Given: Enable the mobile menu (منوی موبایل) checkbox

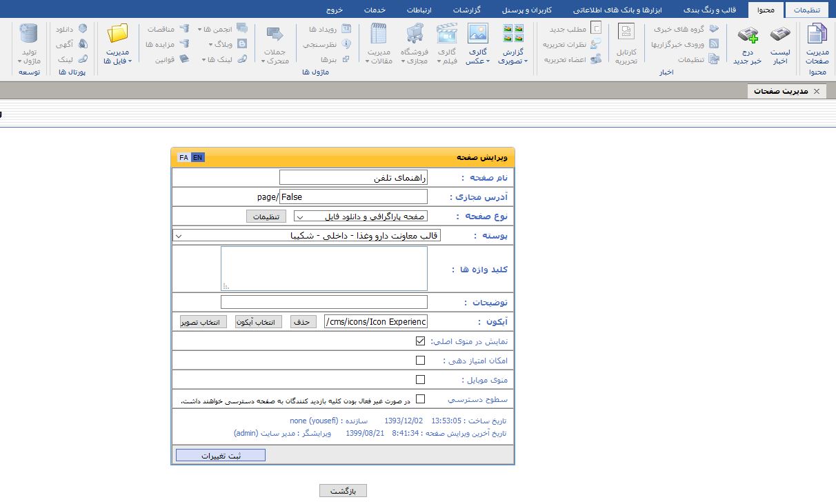Looking at the screenshot, I should (420, 380).
